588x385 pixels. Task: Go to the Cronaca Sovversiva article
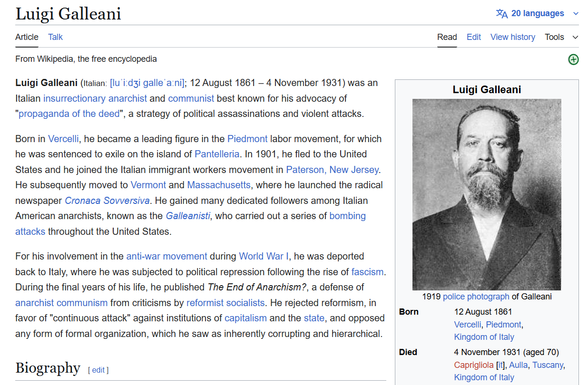[x=107, y=201]
